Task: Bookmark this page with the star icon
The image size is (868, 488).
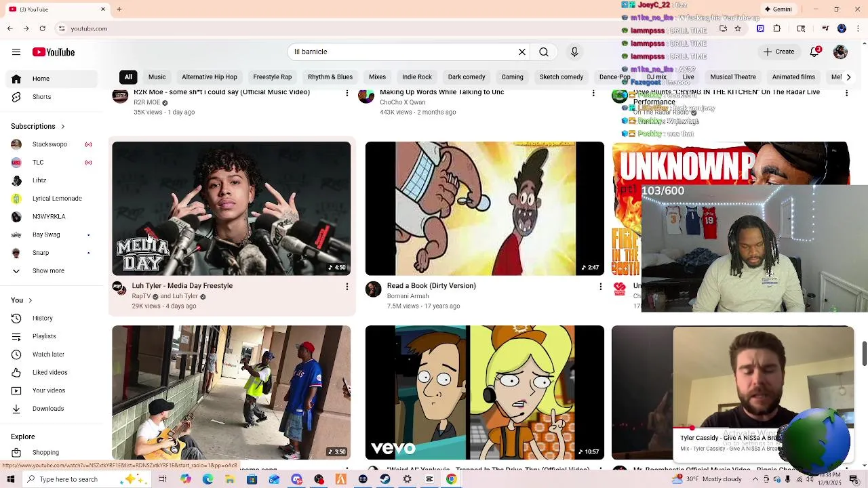Action: tap(738, 28)
